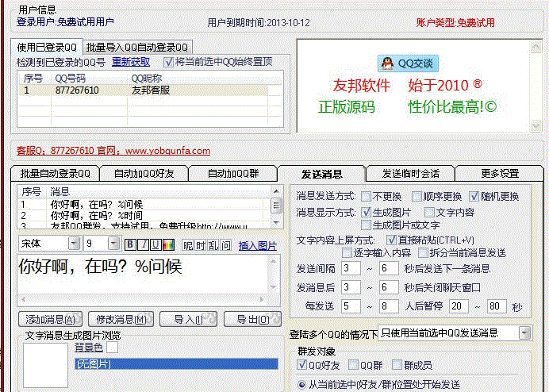The width and height of the screenshot is (549, 392).
Task: Click 每发送 maximum people field 8
Action: [389, 306]
